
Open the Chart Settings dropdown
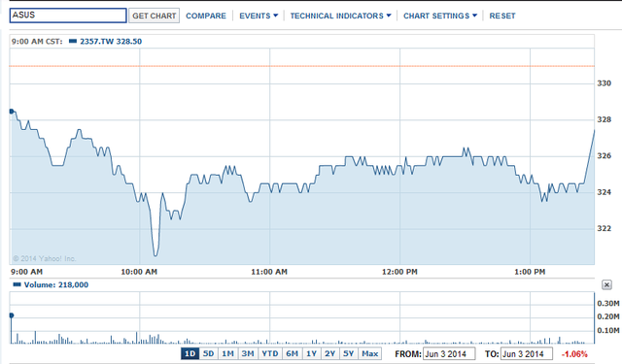pos(440,16)
